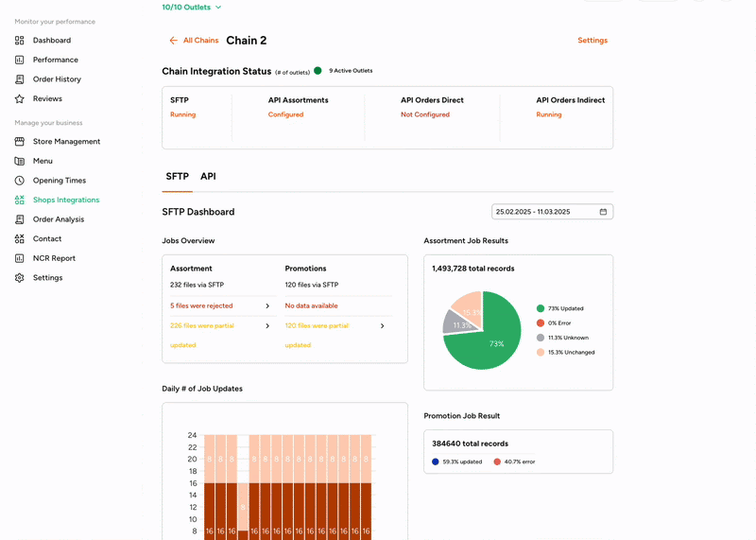Open Shops Integrations in sidebar menu

65,200
